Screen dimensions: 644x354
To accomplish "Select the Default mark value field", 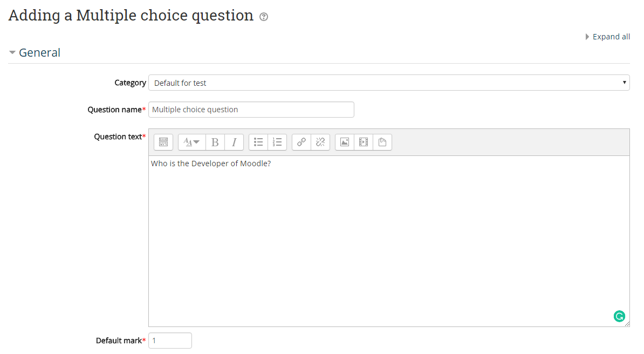I will (x=170, y=340).
